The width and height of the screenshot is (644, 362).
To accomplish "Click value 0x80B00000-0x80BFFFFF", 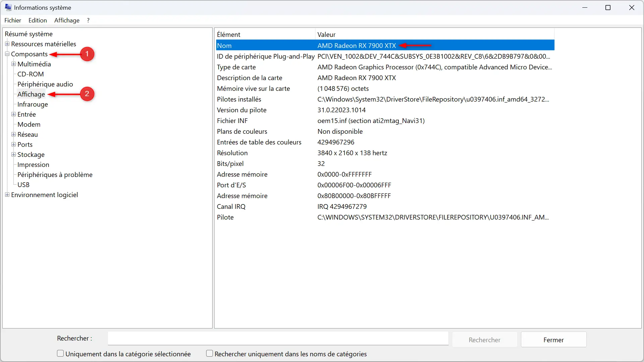I will (354, 196).
